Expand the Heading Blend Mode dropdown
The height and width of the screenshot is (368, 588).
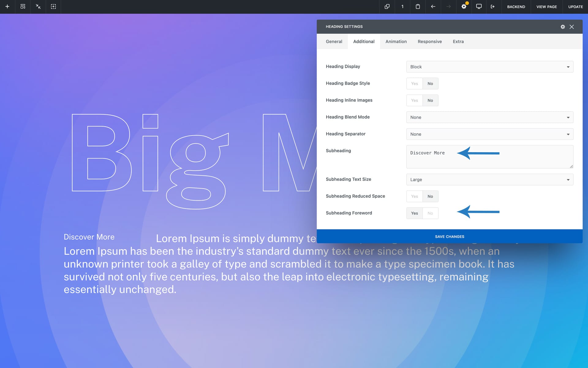point(490,117)
